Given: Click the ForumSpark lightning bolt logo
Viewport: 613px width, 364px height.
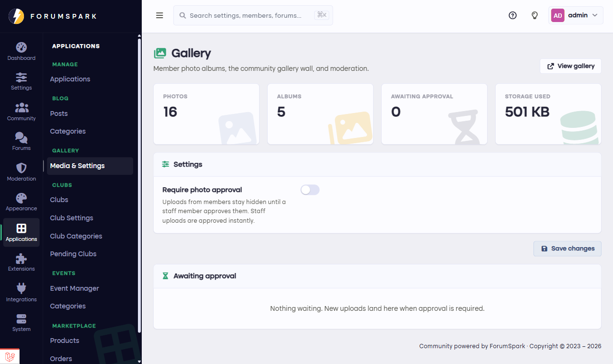Looking at the screenshot, I should point(16,16).
